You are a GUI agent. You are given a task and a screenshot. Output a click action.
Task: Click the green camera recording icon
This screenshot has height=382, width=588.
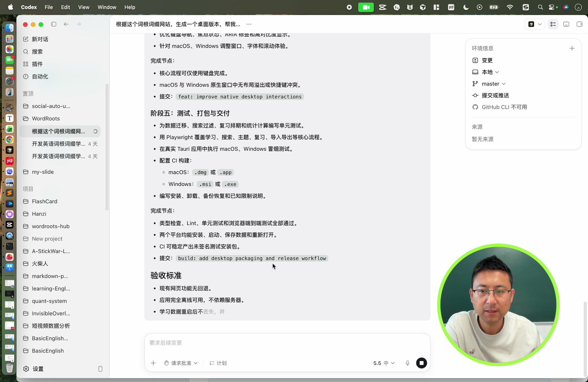click(x=366, y=7)
